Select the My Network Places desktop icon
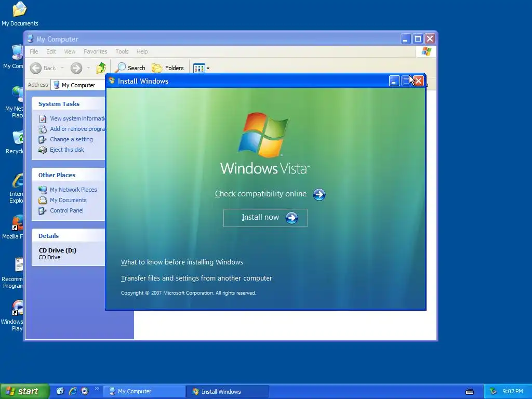Viewport: 532px width, 399px height. pyautogui.click(x=15, y=102)
